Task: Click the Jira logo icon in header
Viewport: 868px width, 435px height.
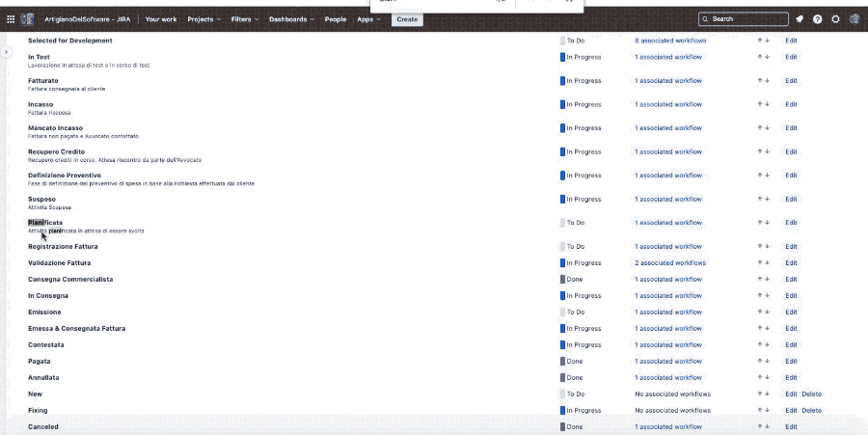Action: pos(28,19)
